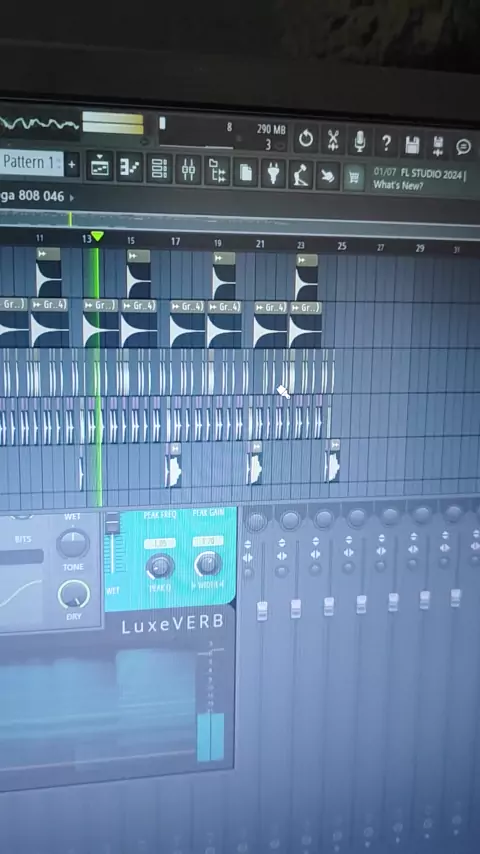This screenshot has width=480, height=854.
Task: Click the undo history circular arrow
Action: tap(306, 139)
